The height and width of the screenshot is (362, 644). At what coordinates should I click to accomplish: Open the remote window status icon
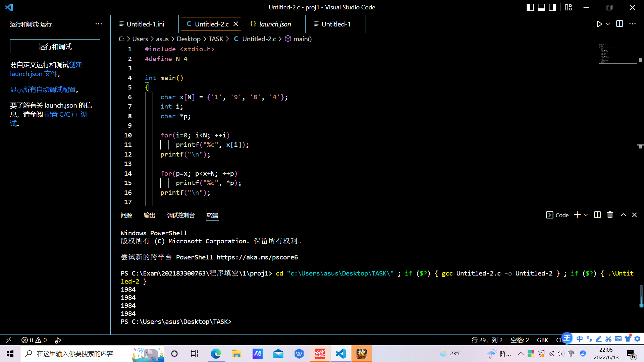pyautogui.click(x=9, y=340)
